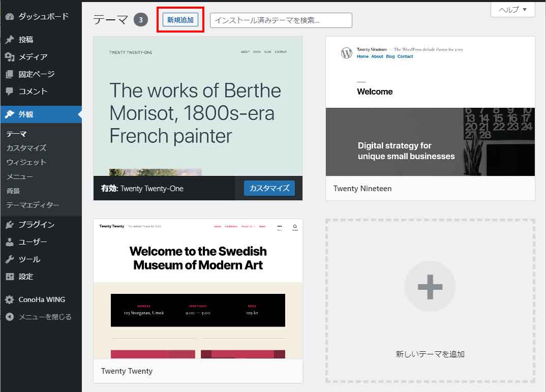The image size is (546, 392).
Task: Open the ダッシュボード menu
Action: coord(41,16)
